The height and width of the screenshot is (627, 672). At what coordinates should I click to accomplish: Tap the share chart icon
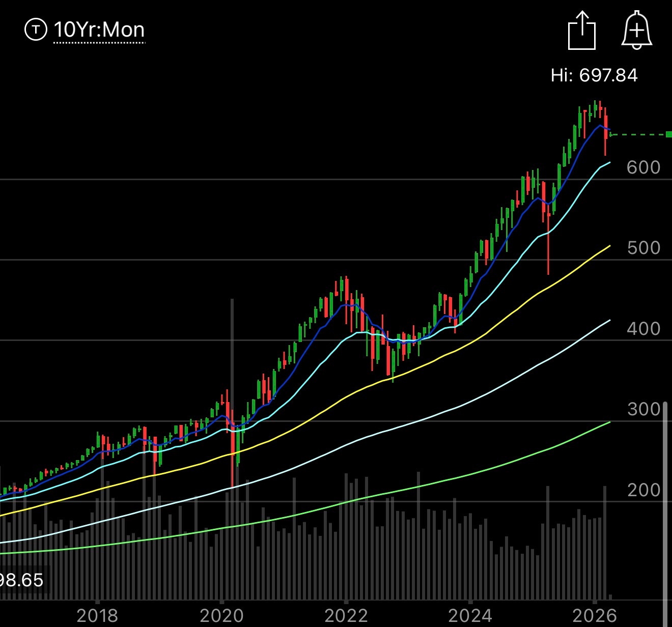[x=582, y=31]
